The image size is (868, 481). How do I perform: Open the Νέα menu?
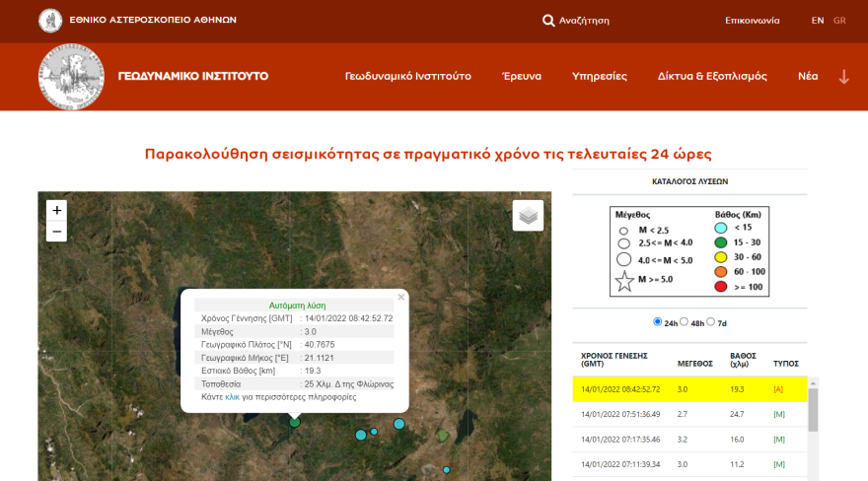pyautogui.click(x=808, y=76)
